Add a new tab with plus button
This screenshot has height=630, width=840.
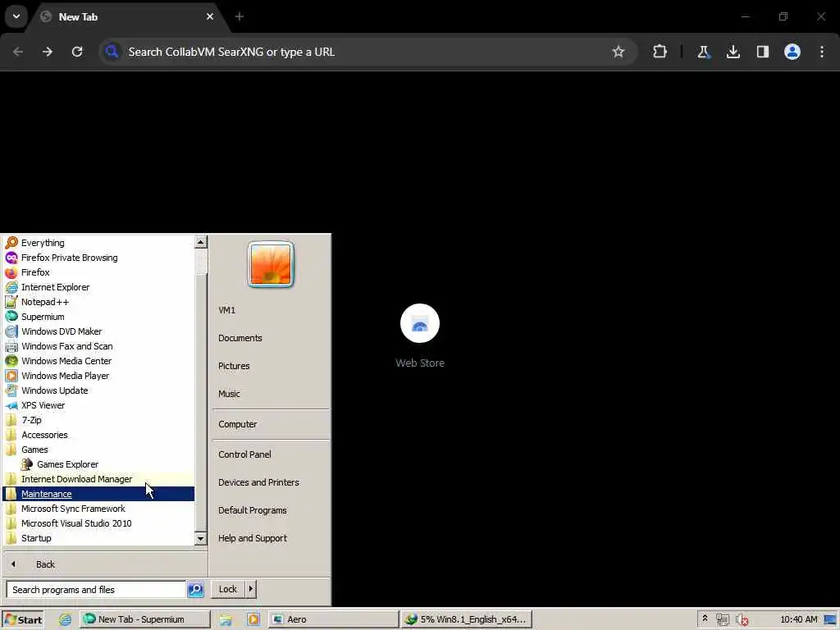pyautogui.click(x=240, y=16)
